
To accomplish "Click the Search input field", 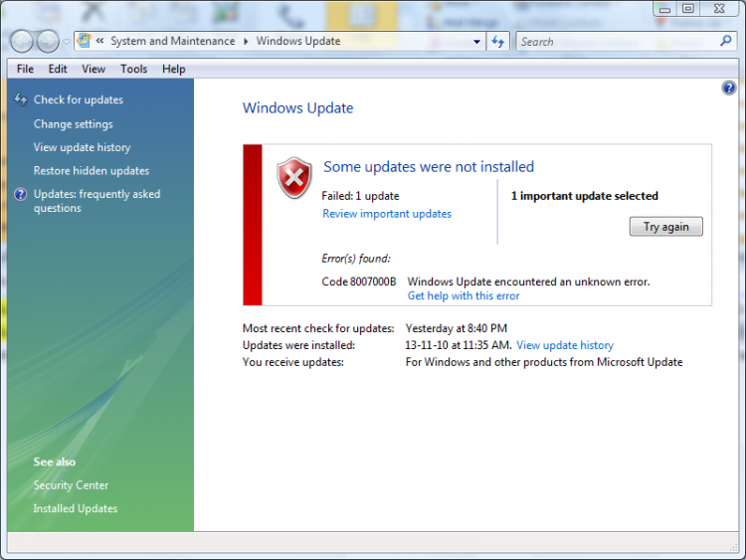I will tap(618, 42).
